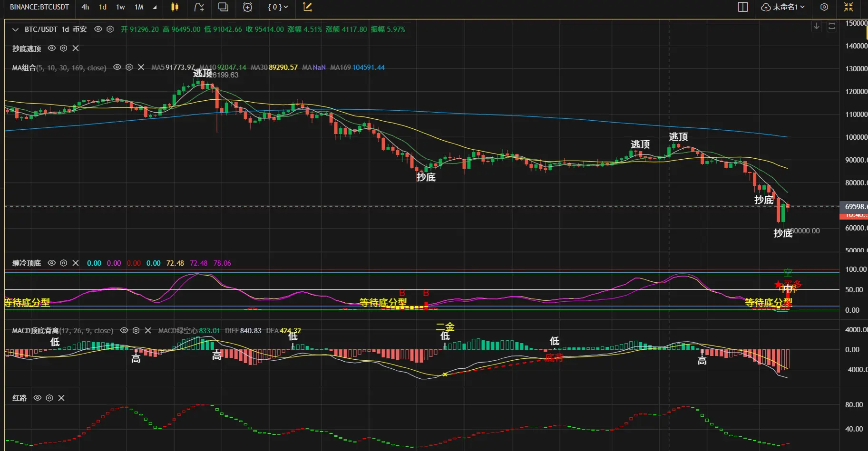Open symbol search BINANCE:BTCUSDT

pos(39,7)
